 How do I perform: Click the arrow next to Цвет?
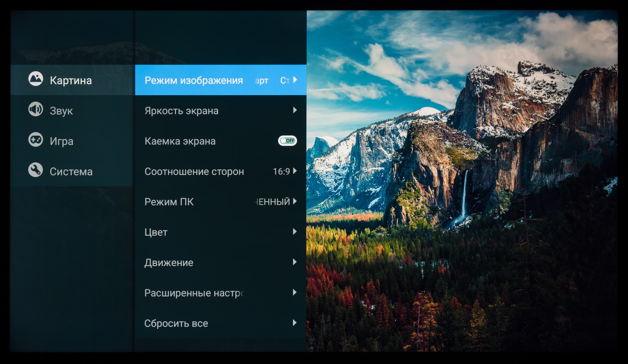(x=295, y=232)
